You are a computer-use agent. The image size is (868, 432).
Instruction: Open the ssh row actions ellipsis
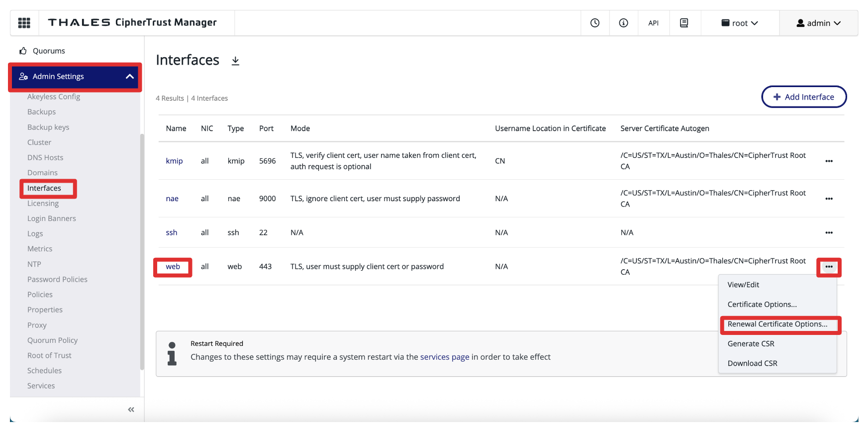pos(829,232)
